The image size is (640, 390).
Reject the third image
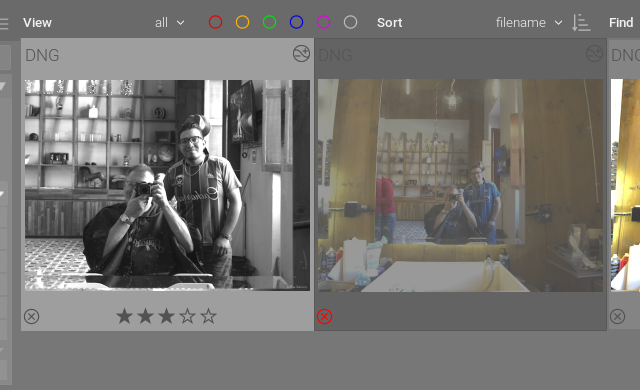point(618,317)
